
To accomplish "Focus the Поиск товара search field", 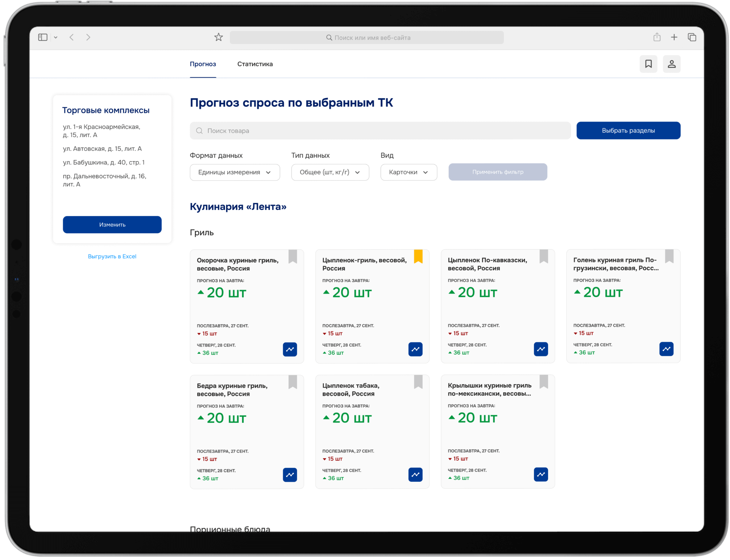I will (380, 131).
